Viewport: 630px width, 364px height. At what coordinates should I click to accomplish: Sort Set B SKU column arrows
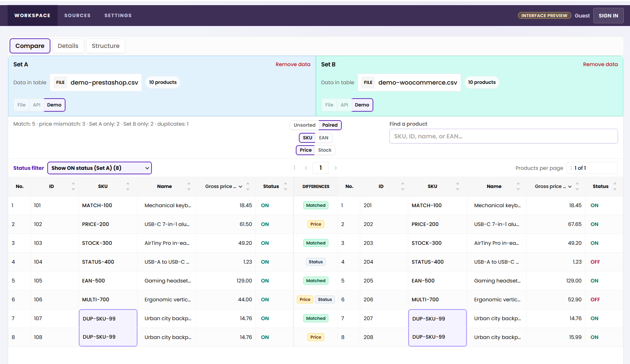pos(458,186)
